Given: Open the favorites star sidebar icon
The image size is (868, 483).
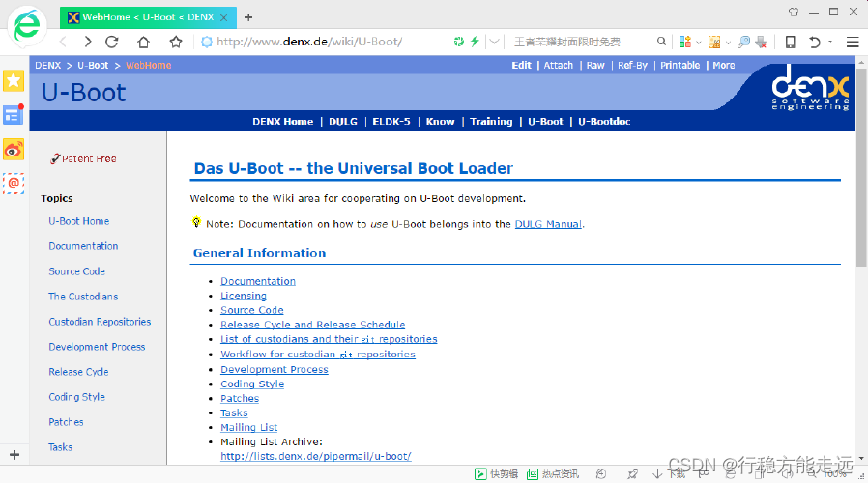Looking at the screenshot, I should click(x=14, y=81).
